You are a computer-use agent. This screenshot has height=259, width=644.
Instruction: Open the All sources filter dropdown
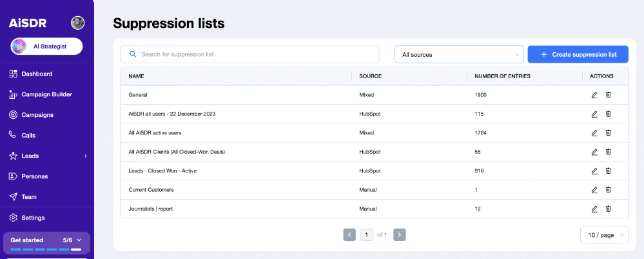tap(458, 55)
